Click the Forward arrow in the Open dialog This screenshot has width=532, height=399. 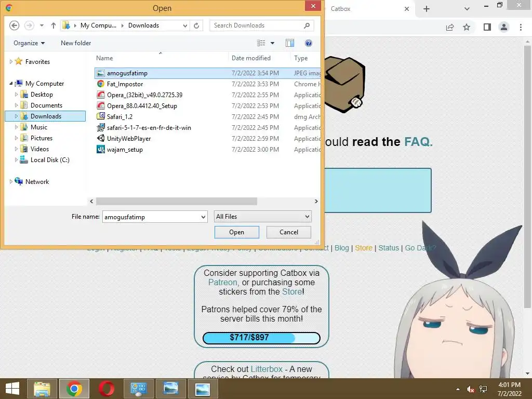29,25
